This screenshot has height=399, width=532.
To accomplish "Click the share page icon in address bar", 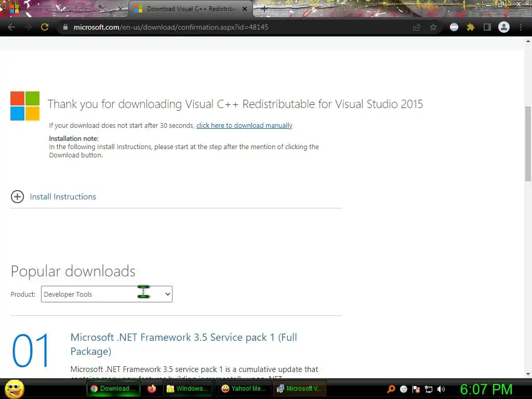I will [417, 27].
